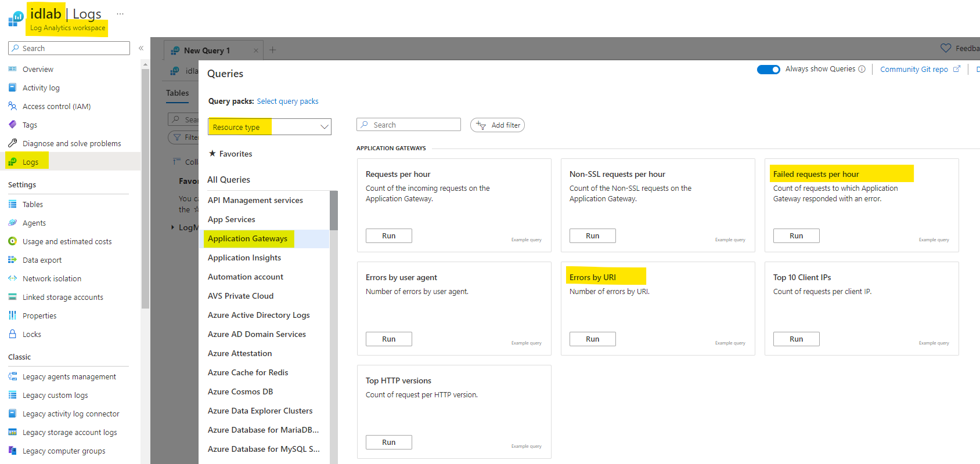Image resolution: width=980 pixels, height=464 pixels.
Task: Collapse the sidebar with the double chevron
Action: point(141,48)
